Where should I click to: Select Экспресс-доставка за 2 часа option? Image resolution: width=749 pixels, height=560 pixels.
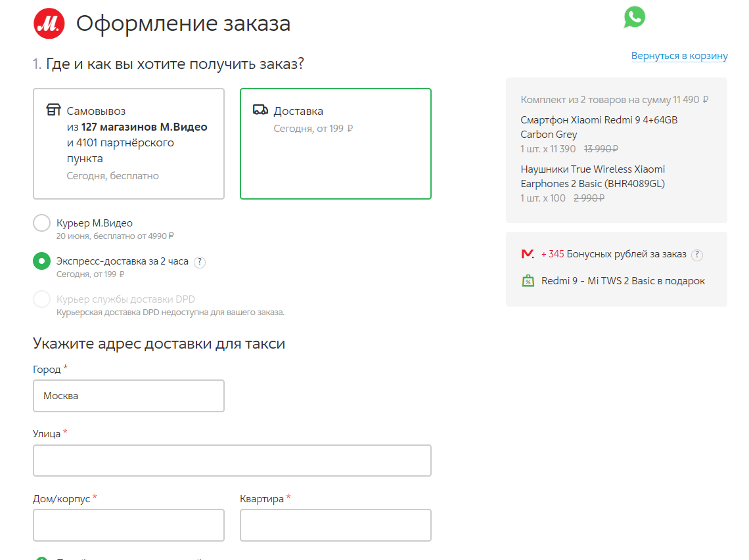(x=41, y=261)
